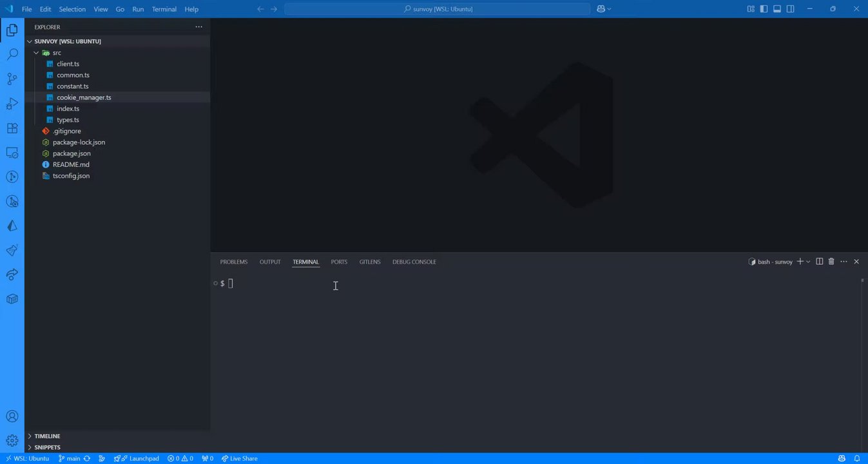Switch to the PROBLEMS tab

(233, 262)
